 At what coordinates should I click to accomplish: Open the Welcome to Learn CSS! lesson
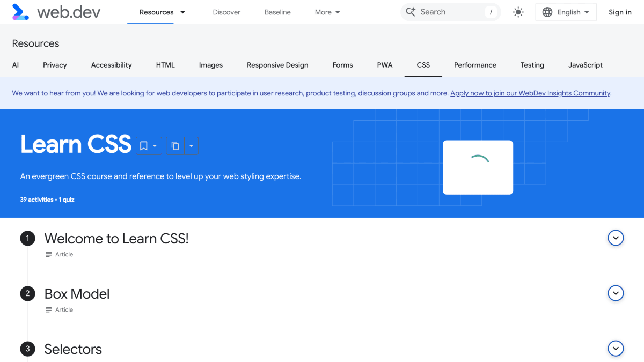[x=116, y=239]
